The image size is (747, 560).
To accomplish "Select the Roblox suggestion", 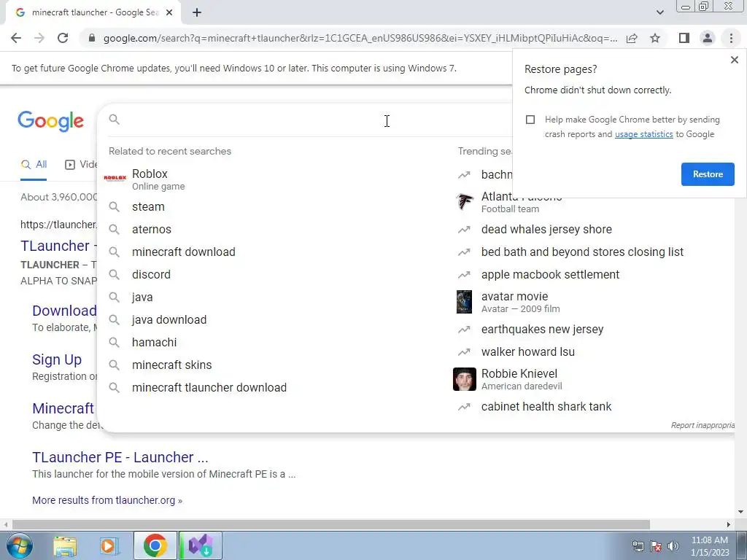I will pos(276,179).
